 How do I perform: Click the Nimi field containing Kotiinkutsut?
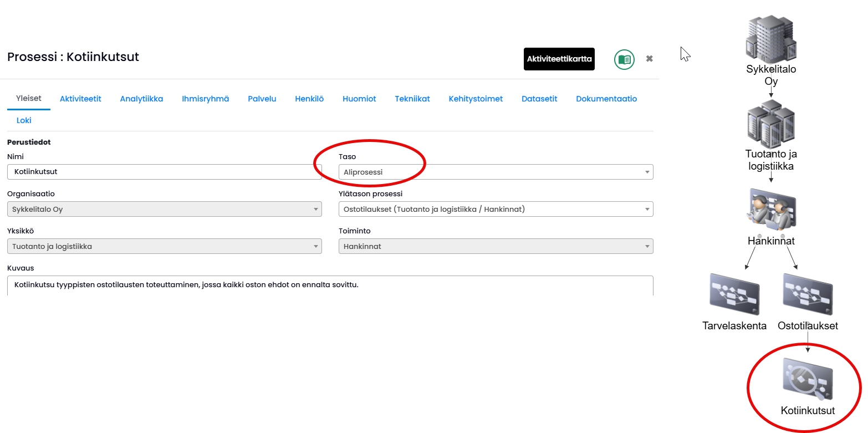click(x=165, y=172)
